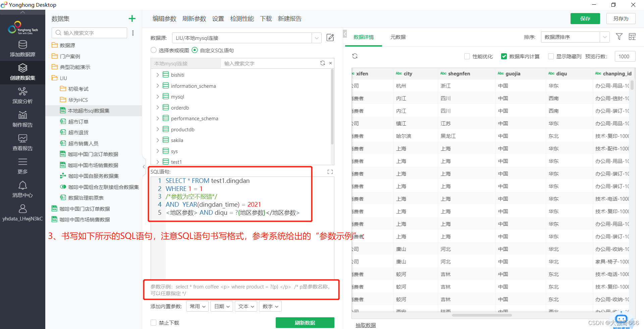Check the 禁止下载 checkbox
Screen dimensions: 644x329
[154, 323]
